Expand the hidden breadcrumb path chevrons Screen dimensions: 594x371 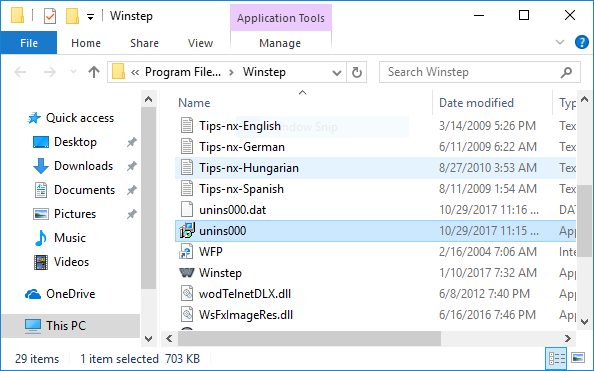pos(135,72)
